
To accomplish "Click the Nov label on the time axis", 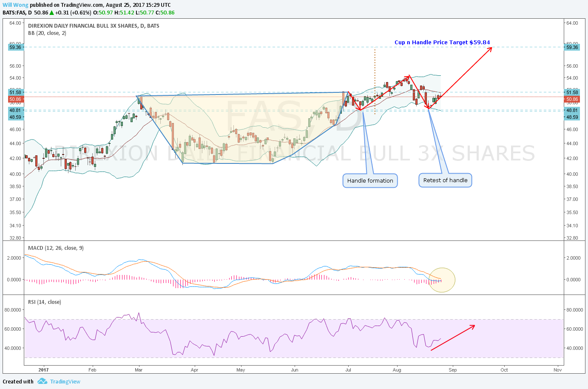I will click(x=558, y=370).
